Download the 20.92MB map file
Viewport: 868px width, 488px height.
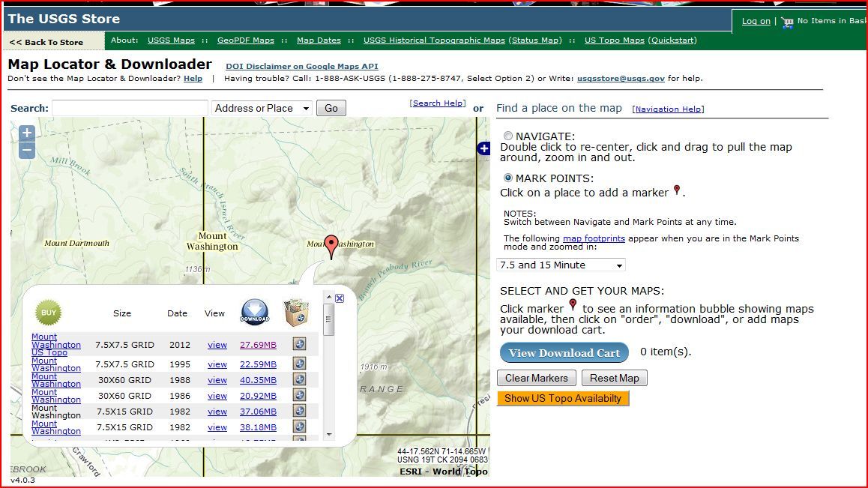click(x=258, y=396)
